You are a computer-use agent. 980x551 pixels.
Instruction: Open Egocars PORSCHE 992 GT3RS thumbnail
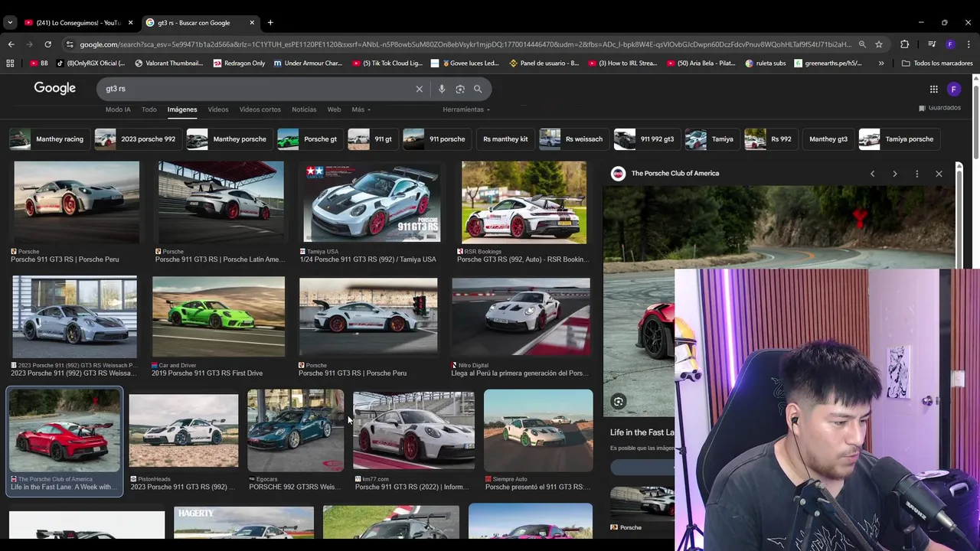tap(296, 430)
